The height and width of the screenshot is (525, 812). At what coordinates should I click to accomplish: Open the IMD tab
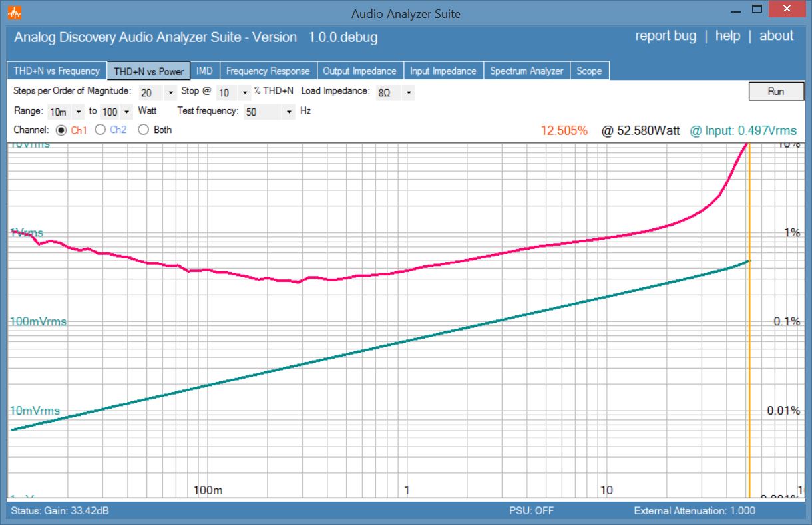[x=205, y=71]
